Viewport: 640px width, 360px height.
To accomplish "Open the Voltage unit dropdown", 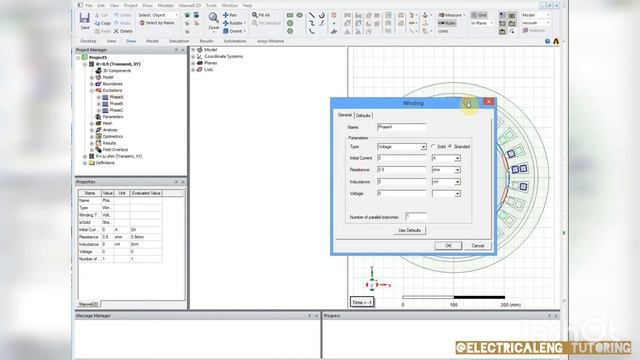I will 458,194.
